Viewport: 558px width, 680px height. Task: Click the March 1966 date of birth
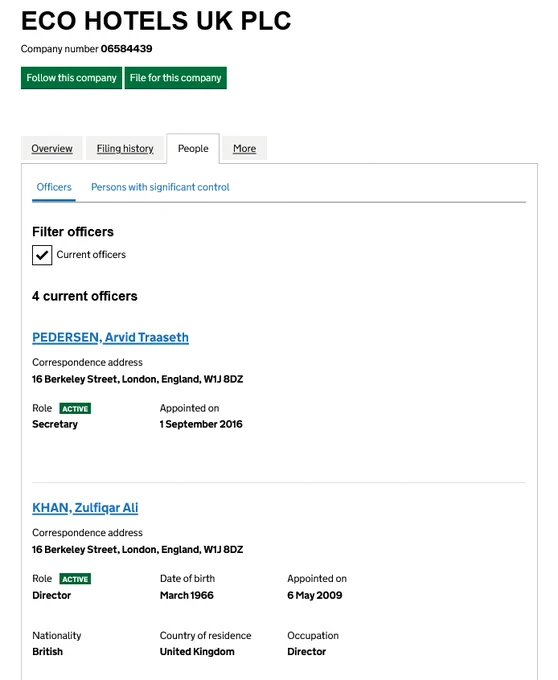187,595
